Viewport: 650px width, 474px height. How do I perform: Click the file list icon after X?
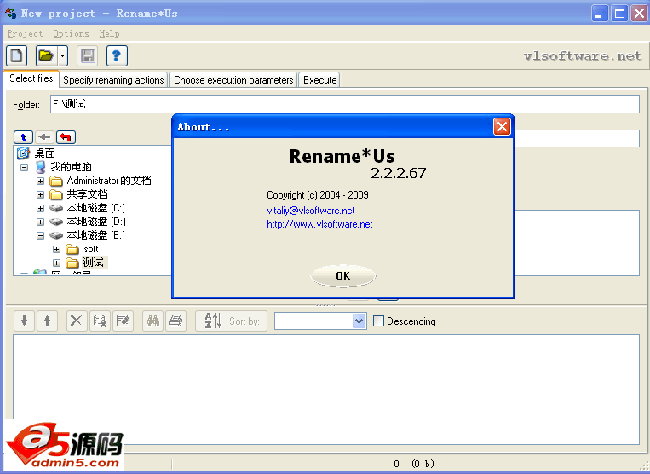point(99,321)
